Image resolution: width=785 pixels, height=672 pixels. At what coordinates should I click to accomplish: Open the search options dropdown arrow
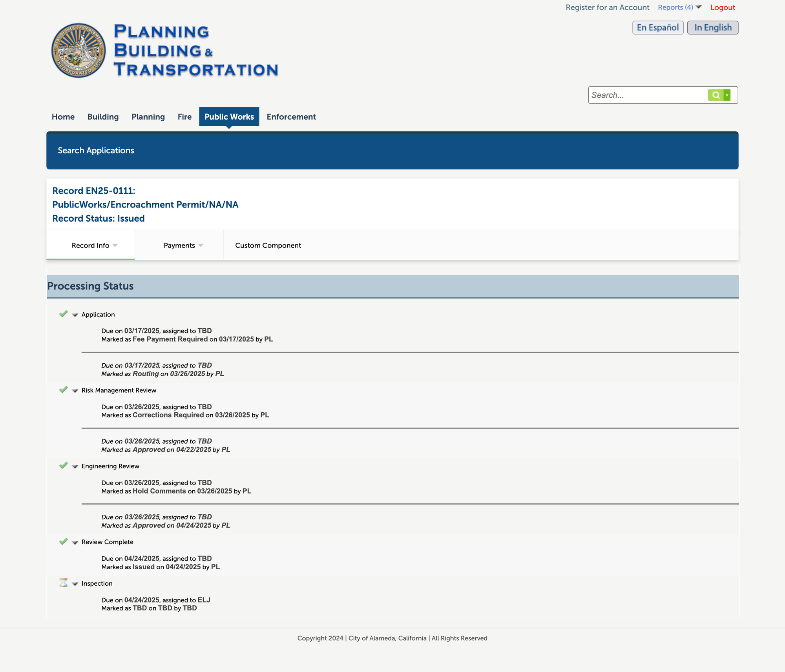point(727,95)
